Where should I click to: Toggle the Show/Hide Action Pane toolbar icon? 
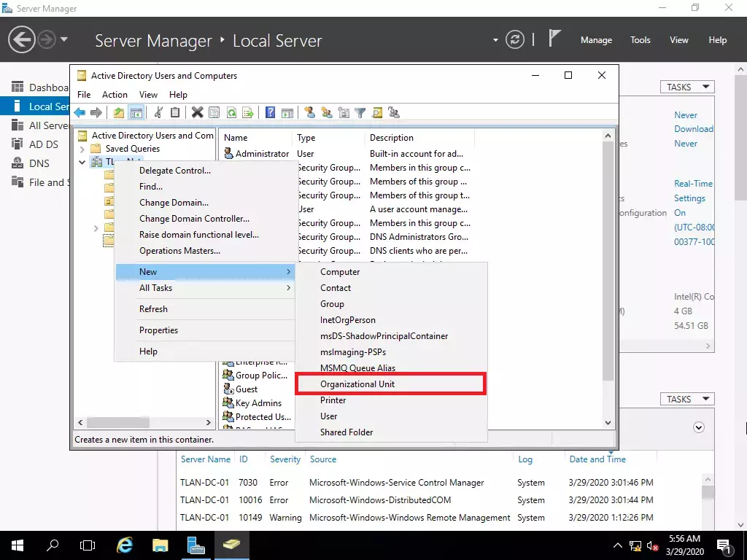[x=287, y=113]
